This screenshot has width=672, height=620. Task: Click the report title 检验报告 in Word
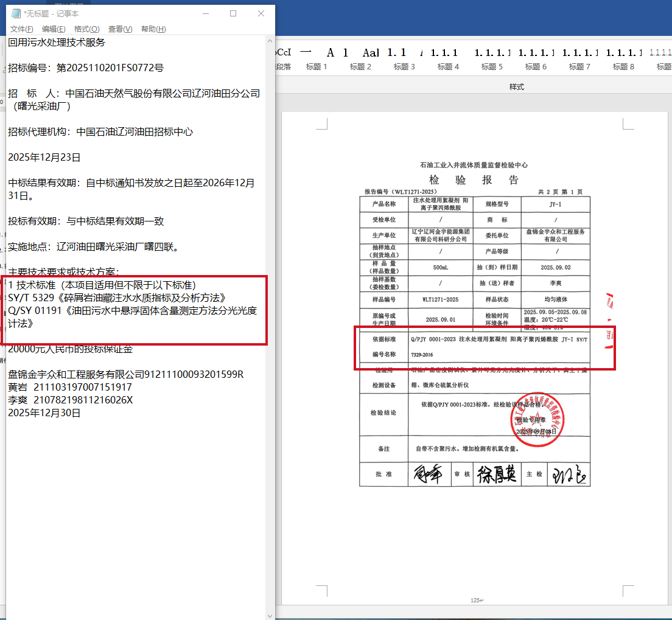point(474,180)
